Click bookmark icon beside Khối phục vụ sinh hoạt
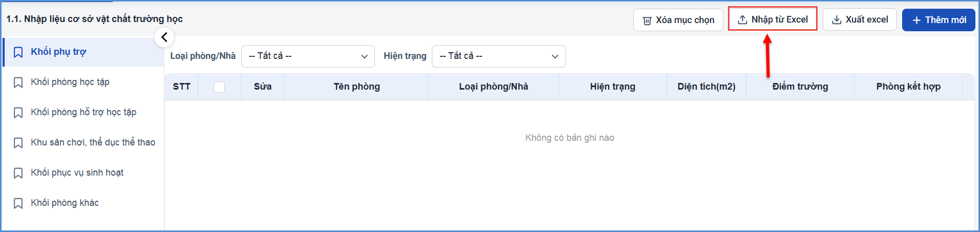Viewport: 980px width, 232px height. pos(18,173)
